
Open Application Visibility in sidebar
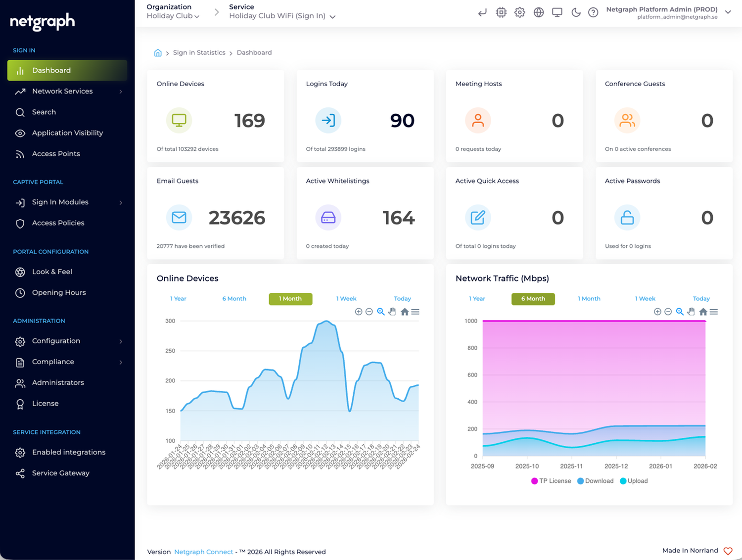[x=67, y=133]
